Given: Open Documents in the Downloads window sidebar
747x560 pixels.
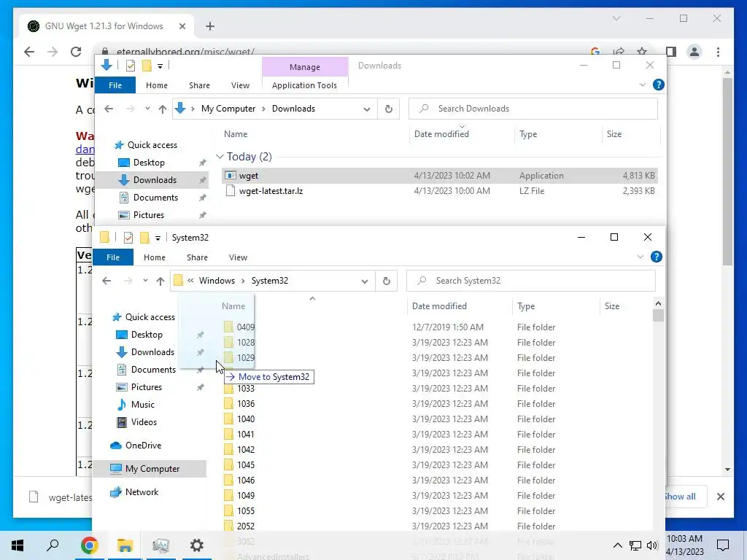Looking at the screenshot, I should 155,198.
